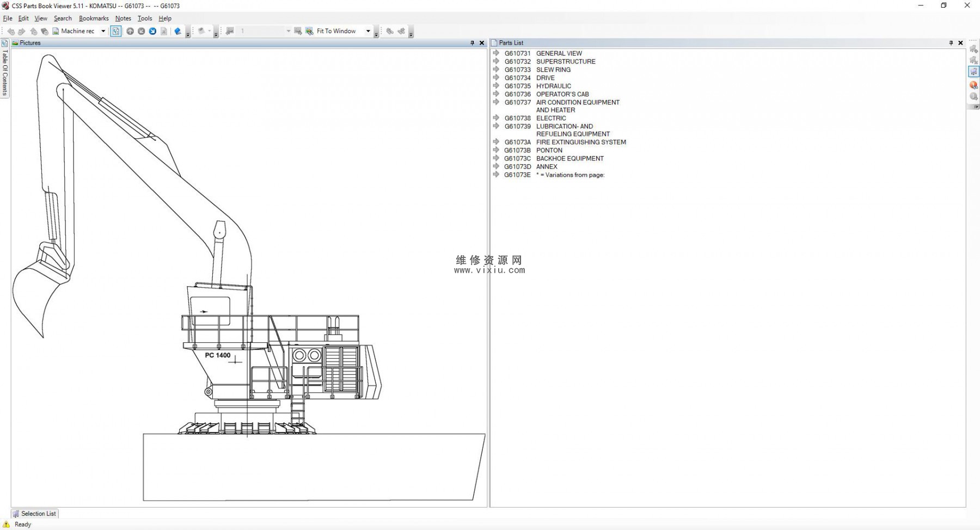Select G61073B PONTON entry

pos(533,150)
